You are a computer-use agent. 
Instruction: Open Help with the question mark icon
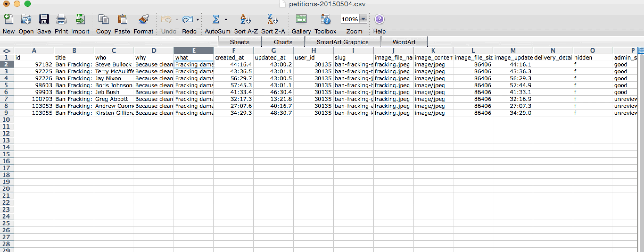click(x=379, y=19)
